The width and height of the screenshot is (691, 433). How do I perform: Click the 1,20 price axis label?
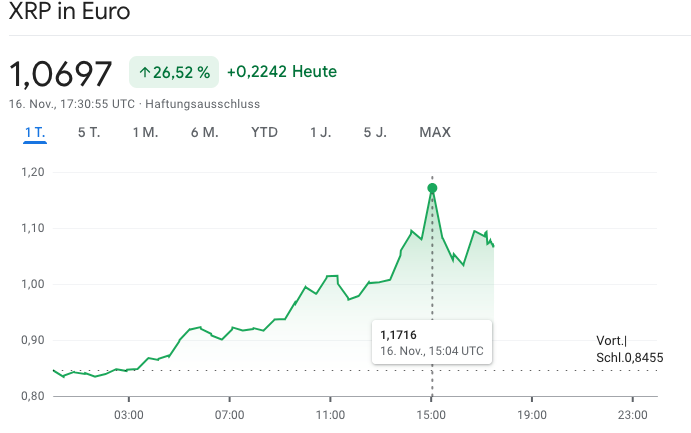[x=33, y=172]
